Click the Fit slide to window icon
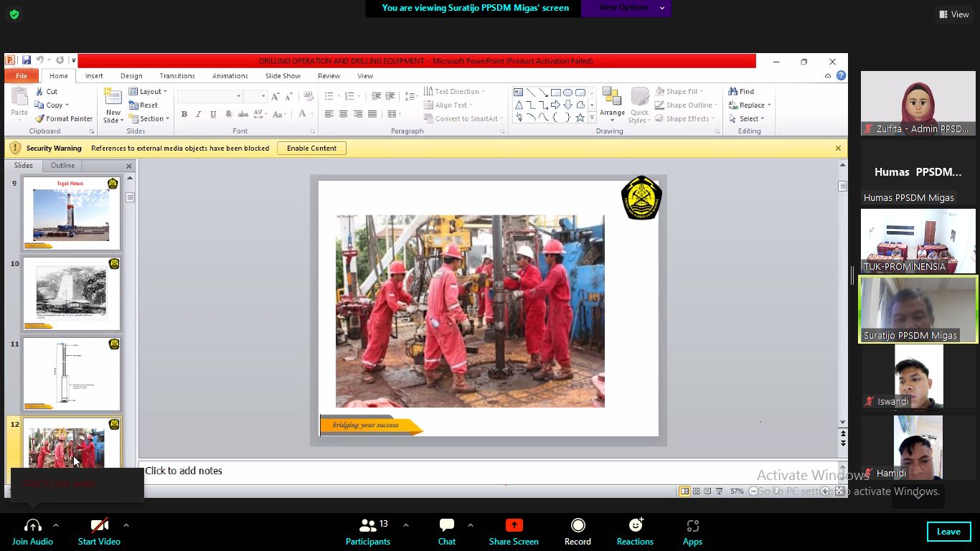 [839, 491]
